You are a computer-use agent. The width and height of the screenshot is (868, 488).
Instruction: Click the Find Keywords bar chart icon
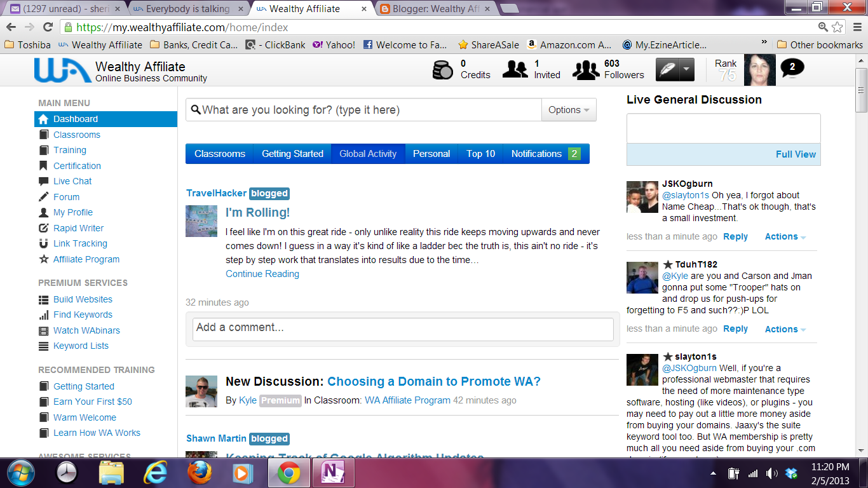pos(43,315)
